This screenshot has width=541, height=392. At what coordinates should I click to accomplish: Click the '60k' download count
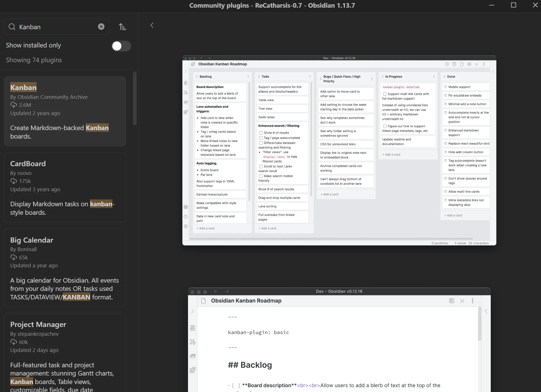[23, 342]
